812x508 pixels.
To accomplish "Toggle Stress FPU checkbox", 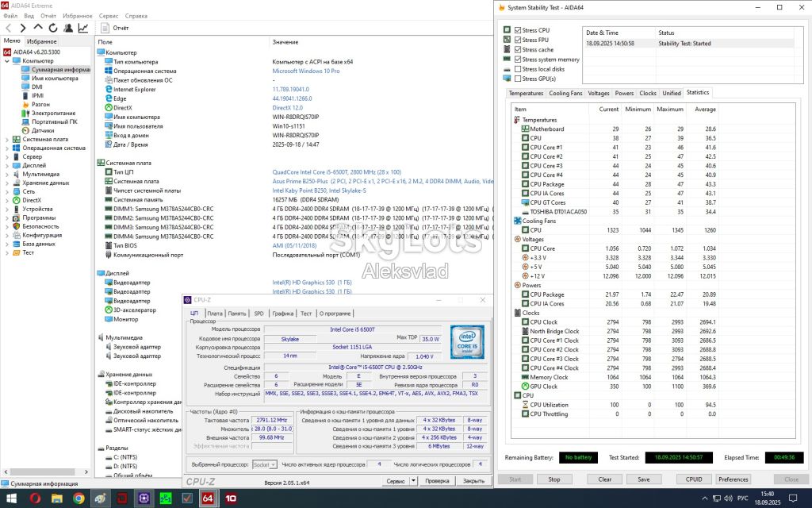I will pyautogui.click(x=518, y=40).
